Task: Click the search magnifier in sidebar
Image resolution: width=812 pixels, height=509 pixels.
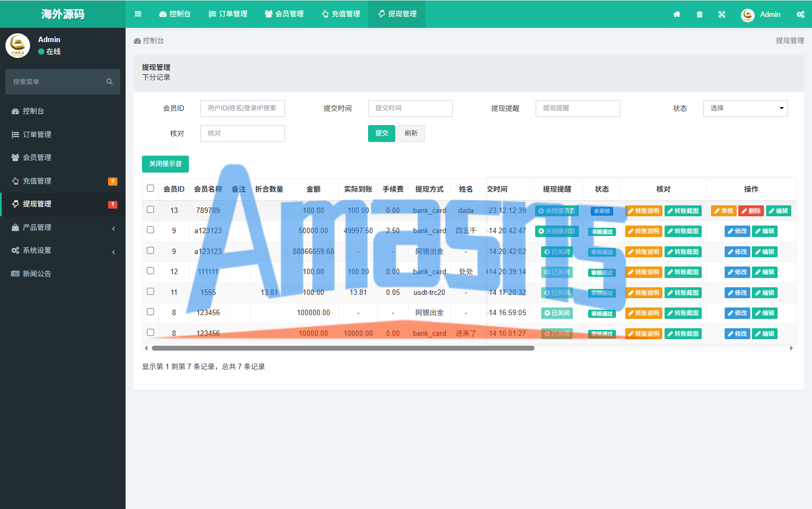Action: 109,82
